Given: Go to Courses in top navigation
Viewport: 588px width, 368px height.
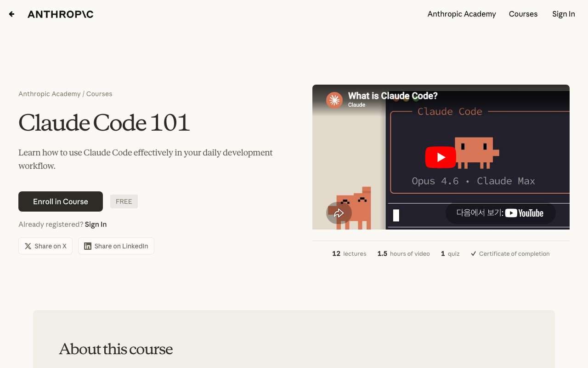Looking at the screenshot, I should pyautogui.click(x=523, y=14).
